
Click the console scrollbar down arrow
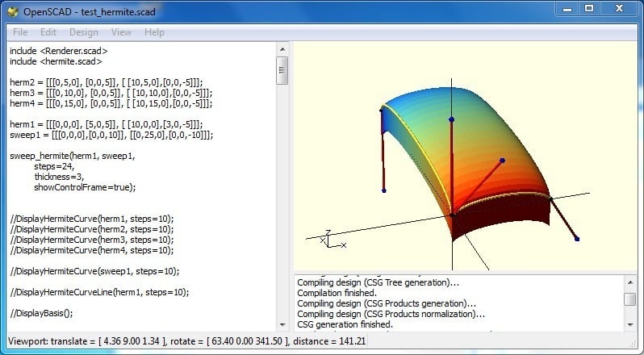click(x=630, y=324)
